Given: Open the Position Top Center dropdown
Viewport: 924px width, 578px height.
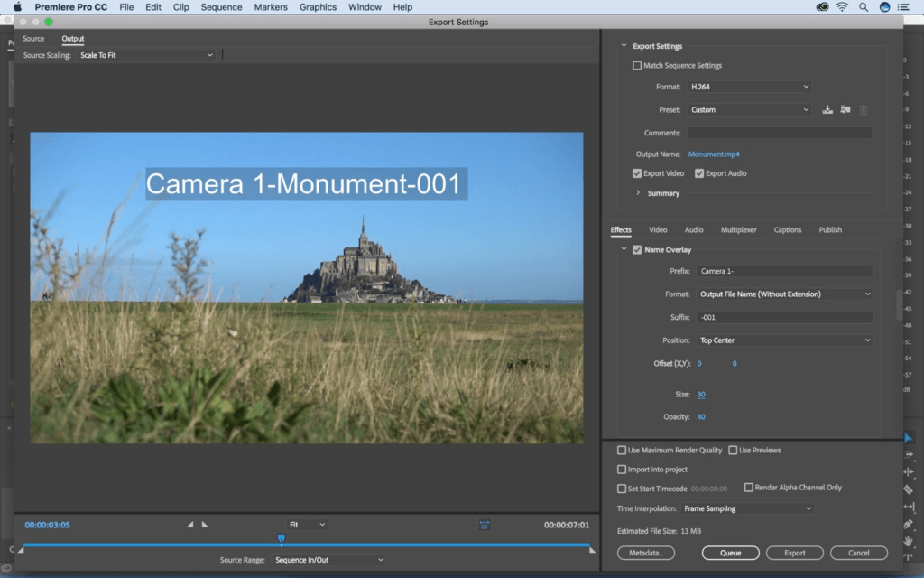Looking at the screenshot, I should (x=784, y=340).
